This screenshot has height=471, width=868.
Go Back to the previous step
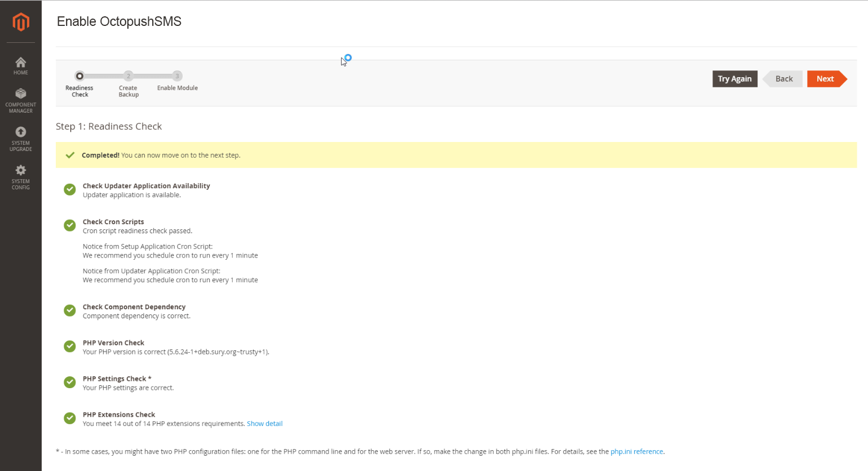tap(783, 79)
